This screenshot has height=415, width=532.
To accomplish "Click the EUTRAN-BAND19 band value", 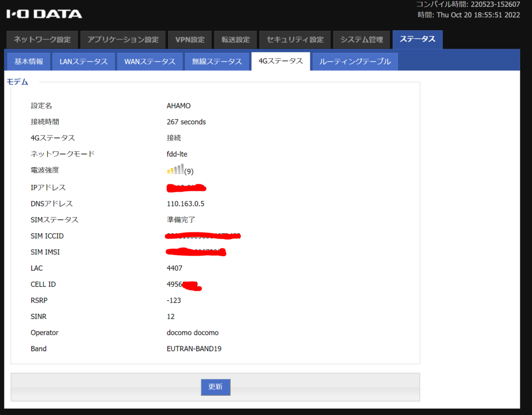I will [x=194, y=349].
